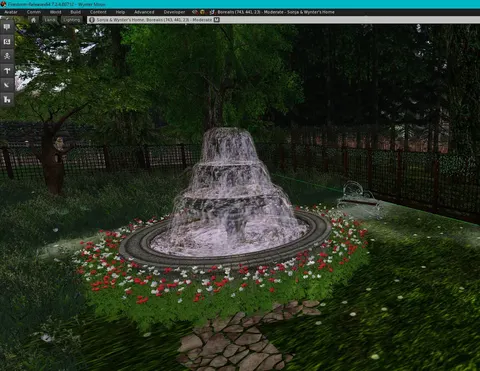
Task: Open the Avatar menu
Action: pos(11,12)
